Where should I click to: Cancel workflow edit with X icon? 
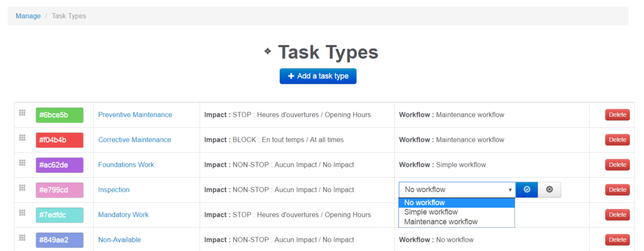coord(549,190)
